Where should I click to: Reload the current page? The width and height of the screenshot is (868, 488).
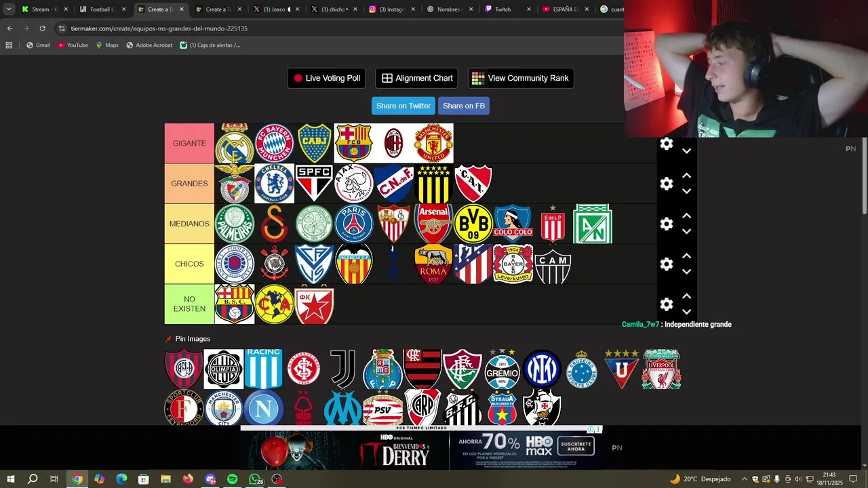point(42,28)
